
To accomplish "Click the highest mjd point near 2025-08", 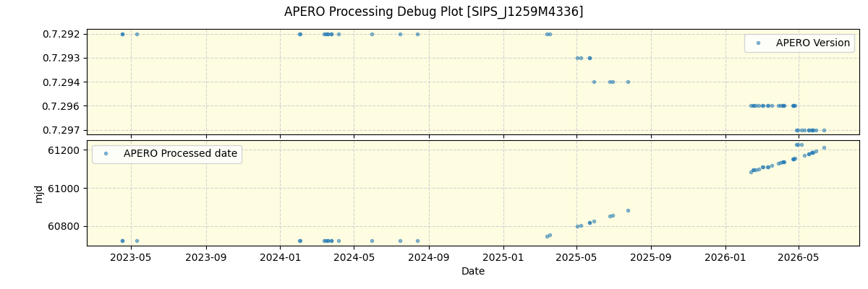I will 628,210.
